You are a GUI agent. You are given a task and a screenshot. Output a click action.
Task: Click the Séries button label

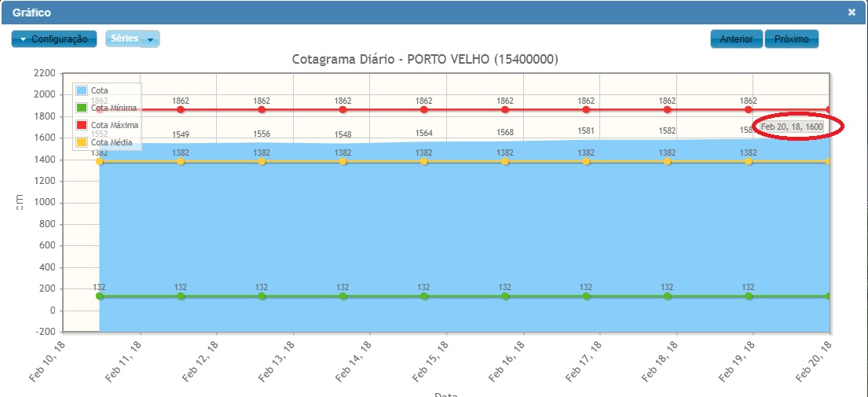pyautogui.click(x=124, y=39)
